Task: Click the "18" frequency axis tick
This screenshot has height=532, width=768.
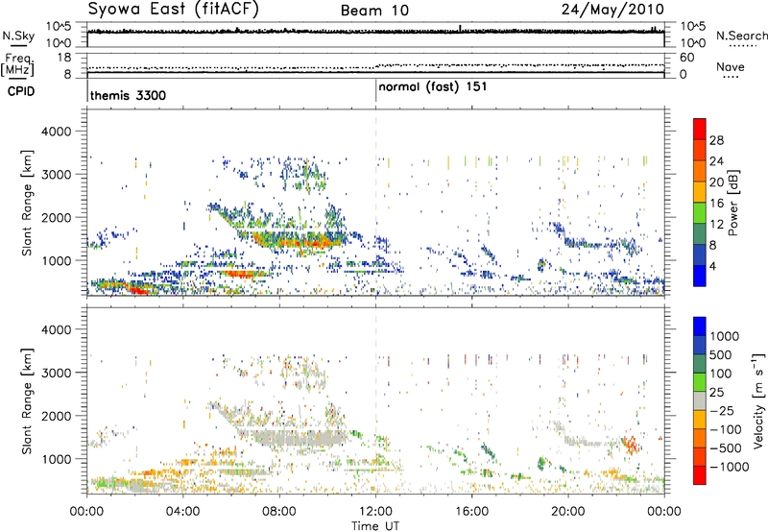Action: 64,57
